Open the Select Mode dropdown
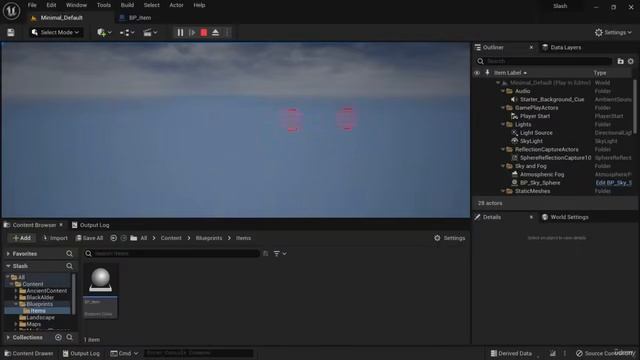This screenshot has height=360, width=640. coord(56,32)
